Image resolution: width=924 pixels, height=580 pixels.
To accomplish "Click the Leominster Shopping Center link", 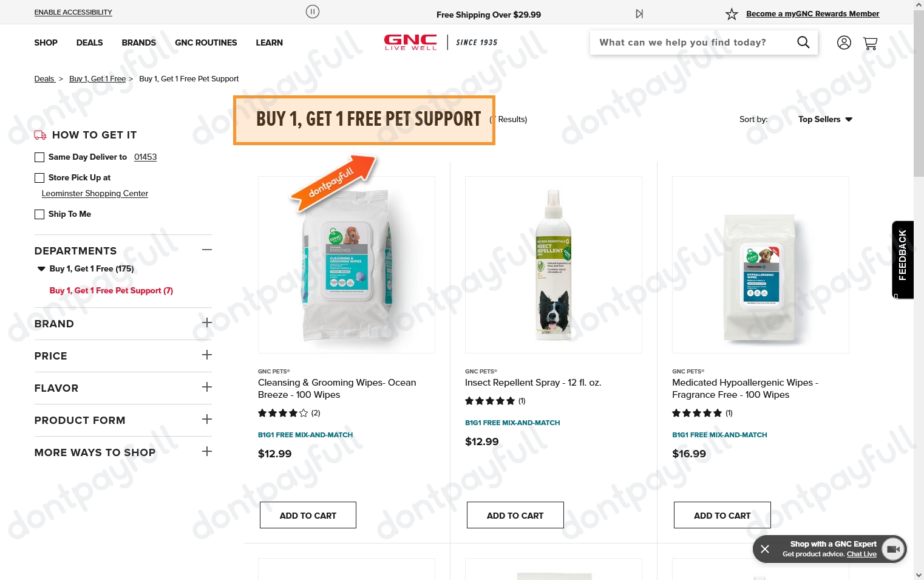I will point(95,194).
